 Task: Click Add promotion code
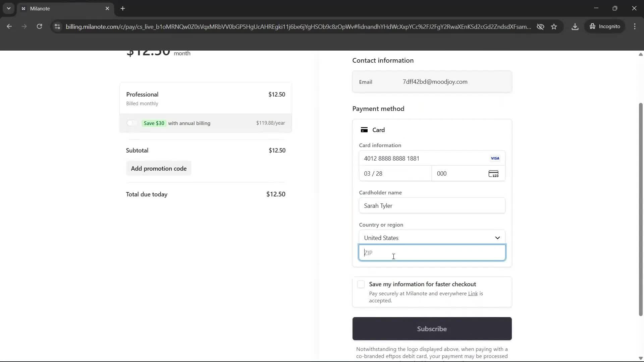(x=159, y=168)
